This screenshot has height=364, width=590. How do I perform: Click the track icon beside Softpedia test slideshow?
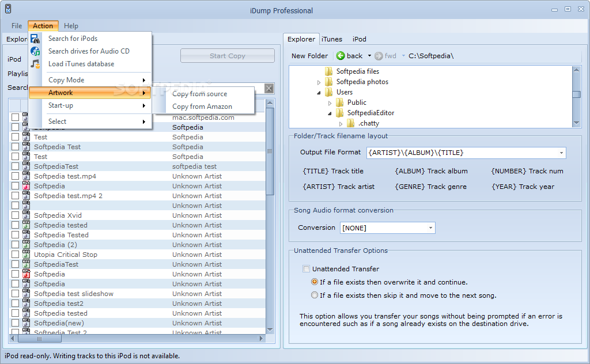[x=26, y=293]
